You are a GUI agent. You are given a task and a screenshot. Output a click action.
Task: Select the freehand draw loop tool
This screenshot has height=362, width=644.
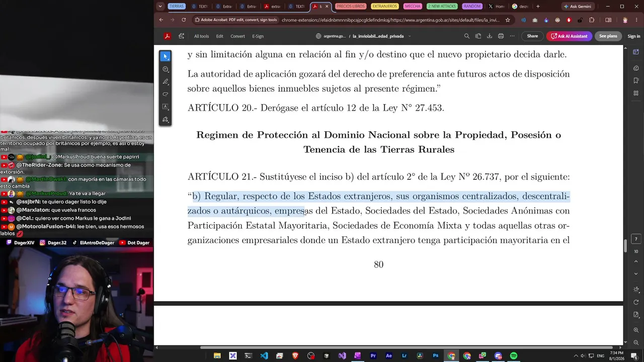(x=166, y=95)
